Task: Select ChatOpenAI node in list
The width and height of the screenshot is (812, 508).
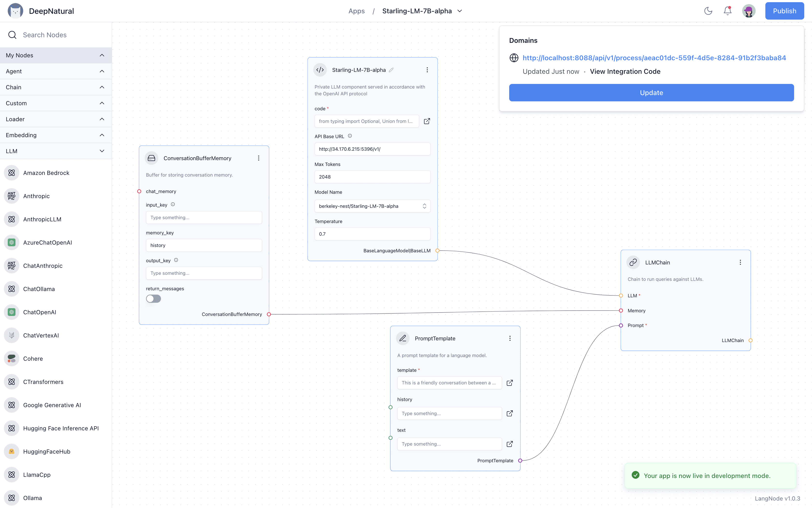Action: [56, 312]
